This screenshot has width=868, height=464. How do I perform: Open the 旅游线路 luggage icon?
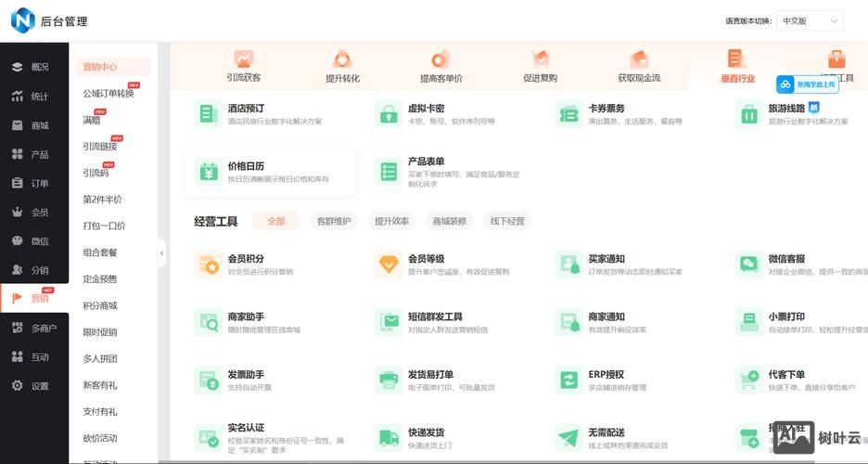[x=749, y=113]
